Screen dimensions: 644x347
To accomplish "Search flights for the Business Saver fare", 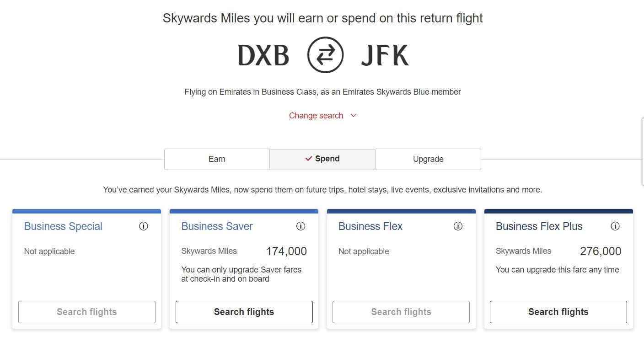I will [244, 312].
